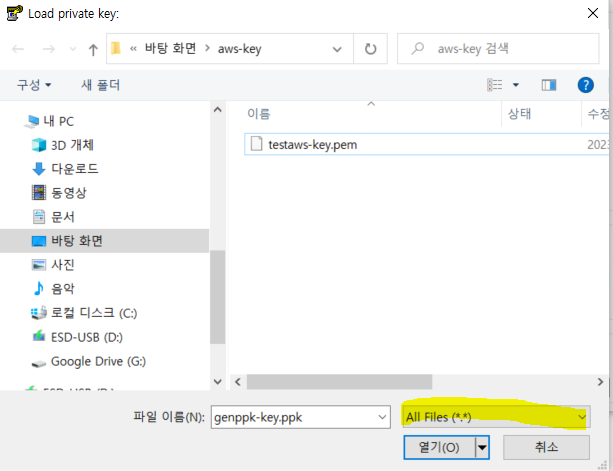Select 바탕 화면 in the sidebar

(104, 241)
